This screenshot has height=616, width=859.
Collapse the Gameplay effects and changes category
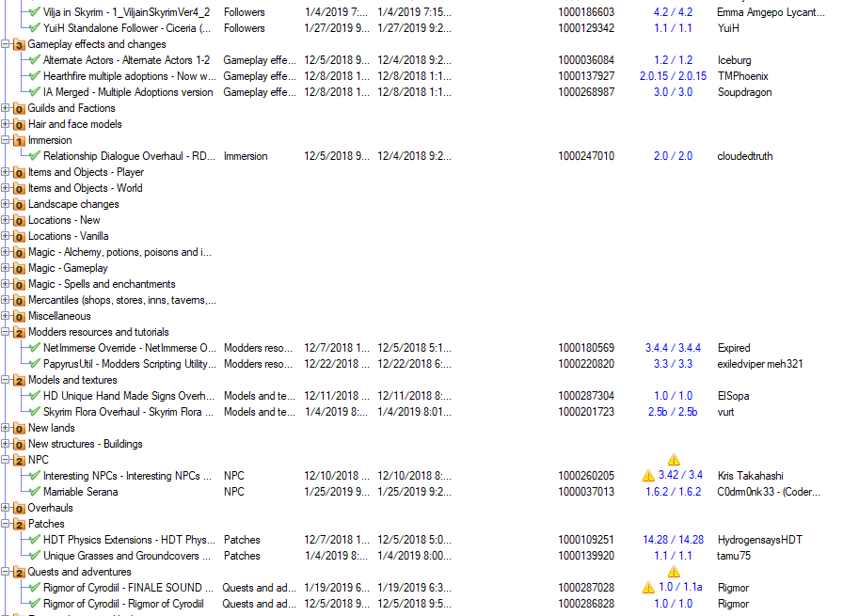(x=5, y=44)
